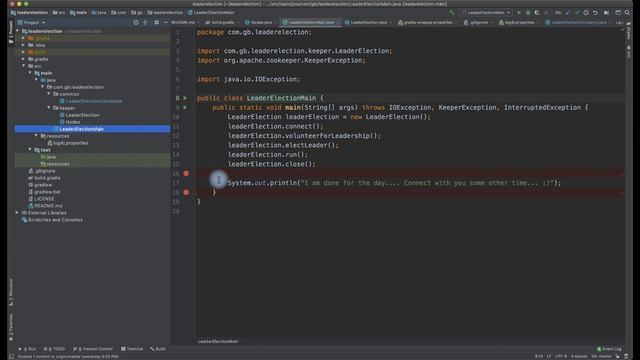640x360 pixels.
Task: Click the Stop icon in the toolbar
Action: point(547,13)
